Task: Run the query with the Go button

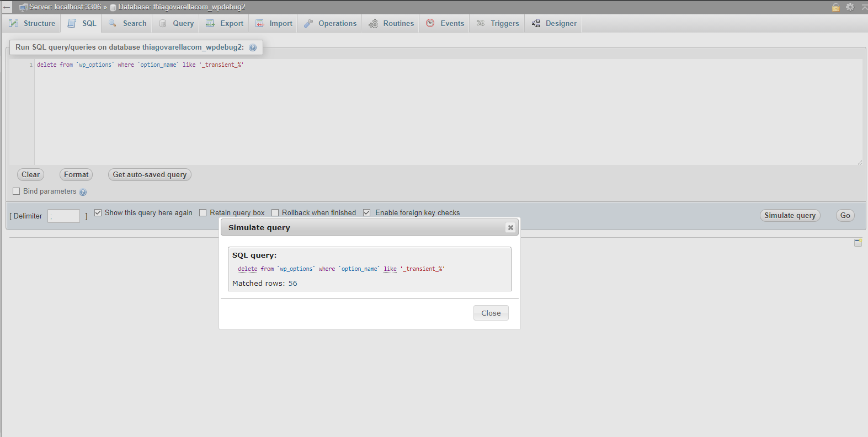Action: 845,216
